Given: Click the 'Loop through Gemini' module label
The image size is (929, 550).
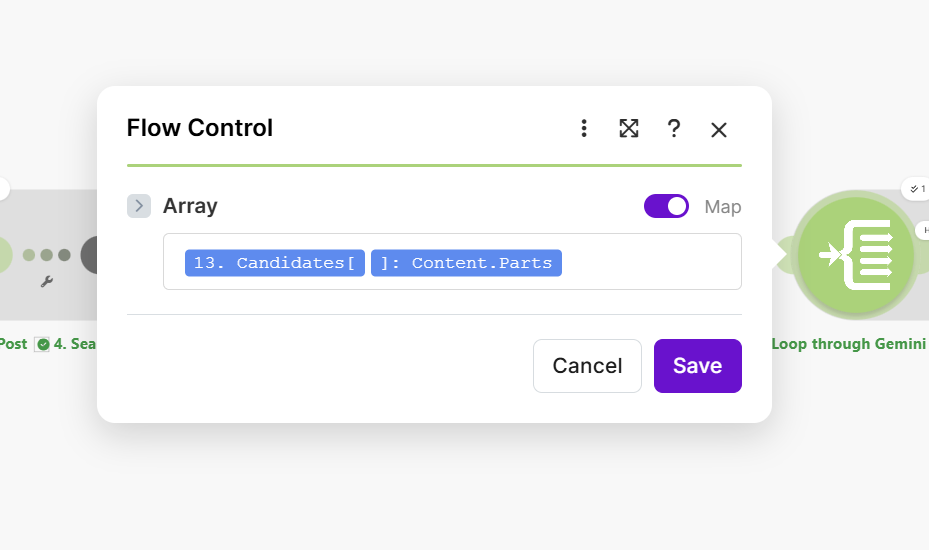Looking at the screenshot, I should pos(849,344).
